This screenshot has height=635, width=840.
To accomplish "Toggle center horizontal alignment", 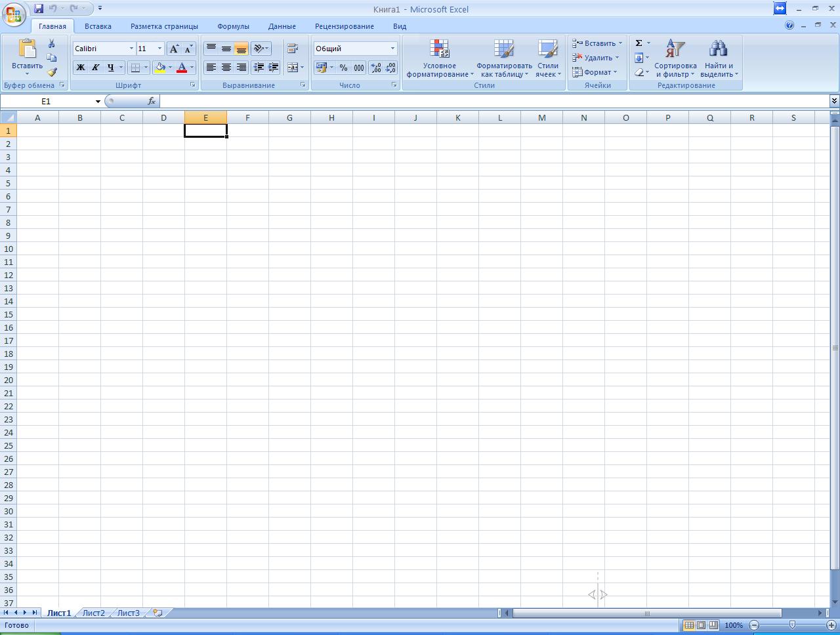I will (226, 68).
